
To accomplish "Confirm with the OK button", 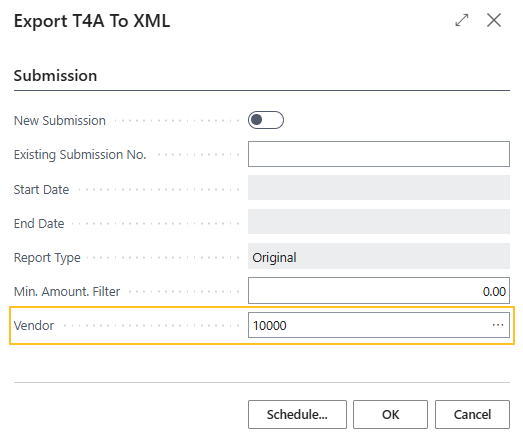I will click(x=390, y=414).
